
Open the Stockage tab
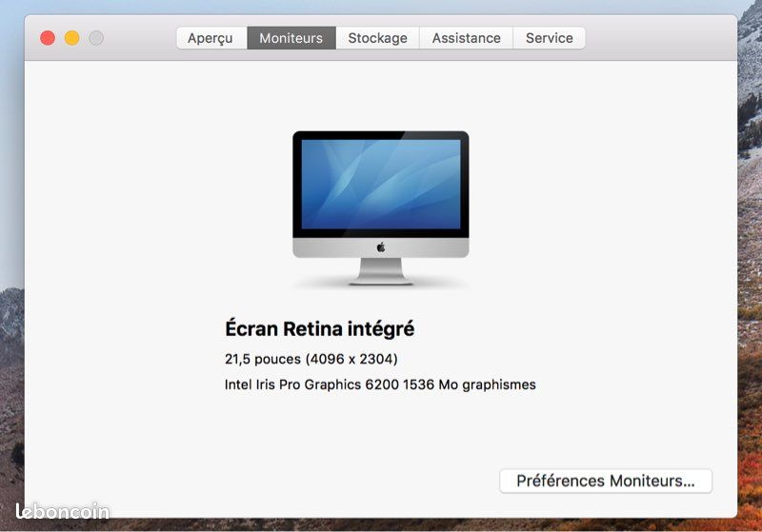click(377, 38)
